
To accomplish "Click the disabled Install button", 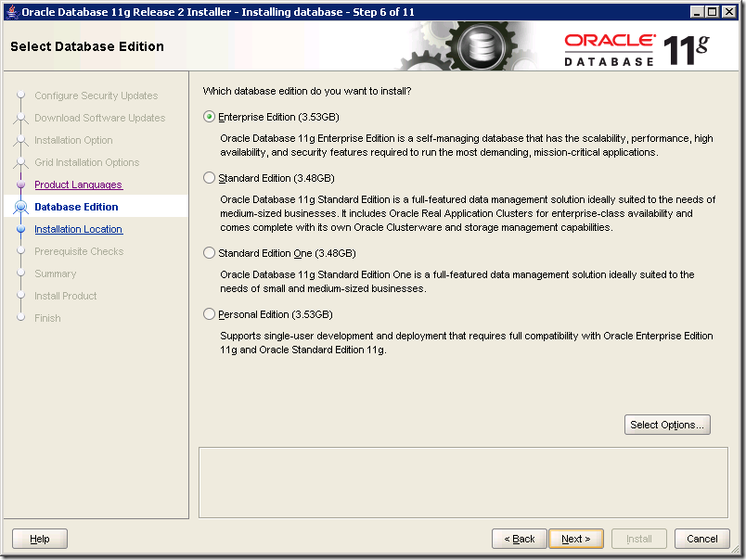I will point(639,539).
